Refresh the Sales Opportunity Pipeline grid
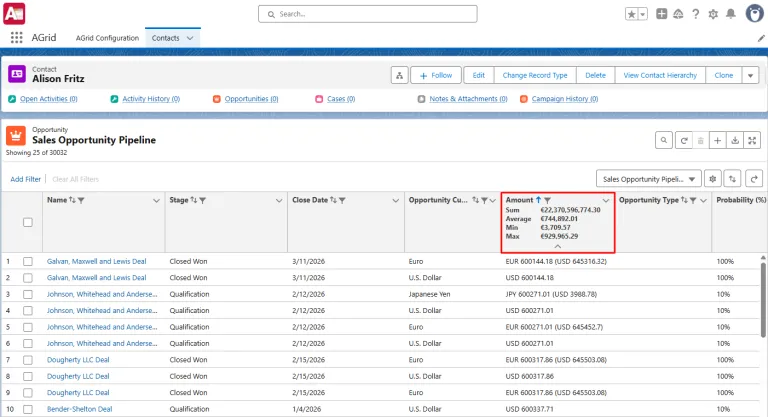 tap(684, 141)
